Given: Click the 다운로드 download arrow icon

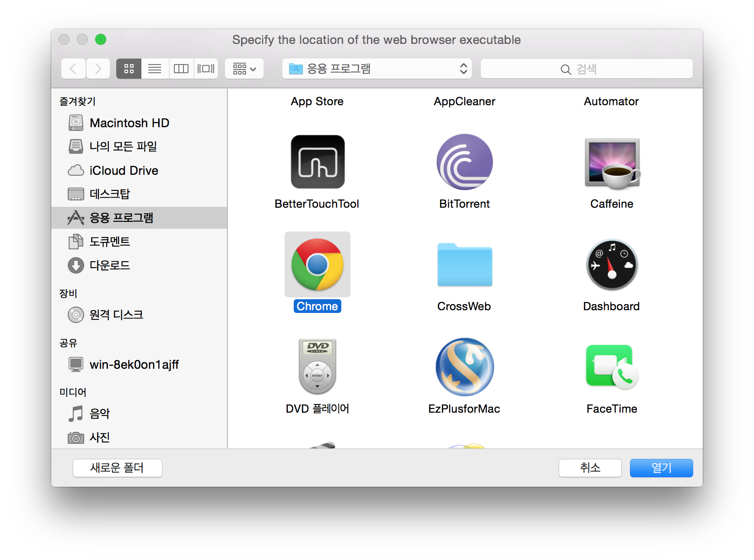Looking at the screenshot, I should coord(76,265).
